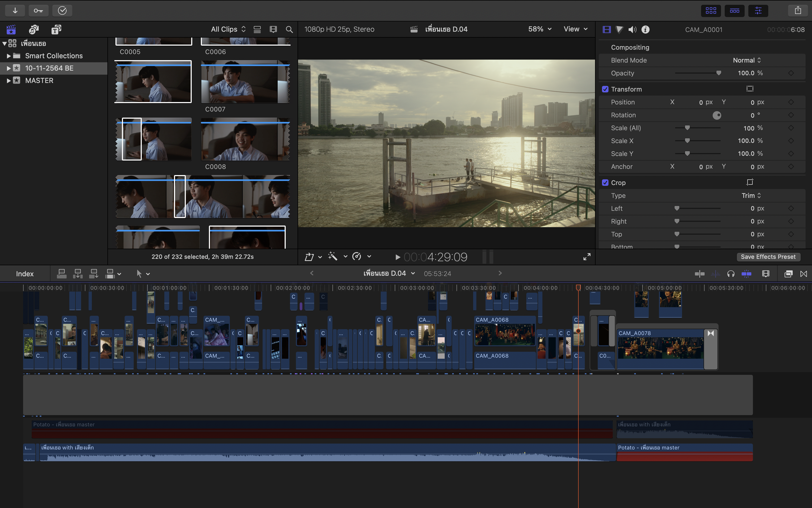Open the Photos and Audio sidebar
This screenshot has height=508, width=812.
point(34,30)
